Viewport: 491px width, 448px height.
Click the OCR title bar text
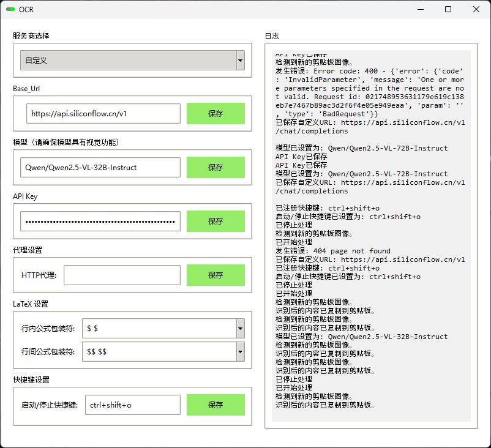pyautogui.click(x=26, y=9)
